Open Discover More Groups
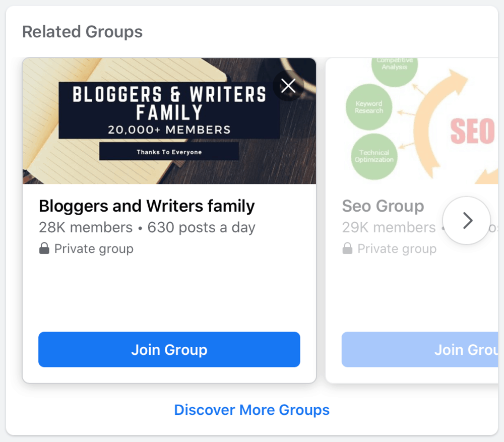Viewport: 504px width, 442px height. pyautogui.click(x=252, y=410)
